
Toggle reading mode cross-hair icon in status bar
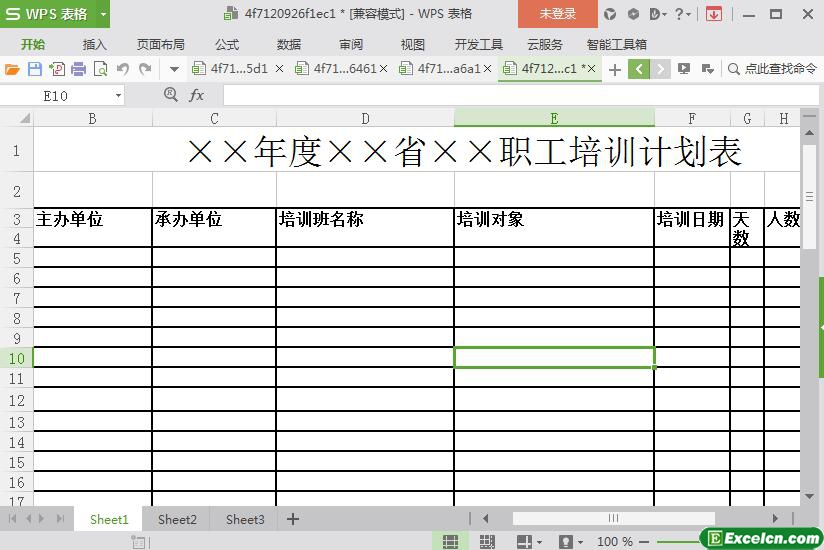point(524,542)
